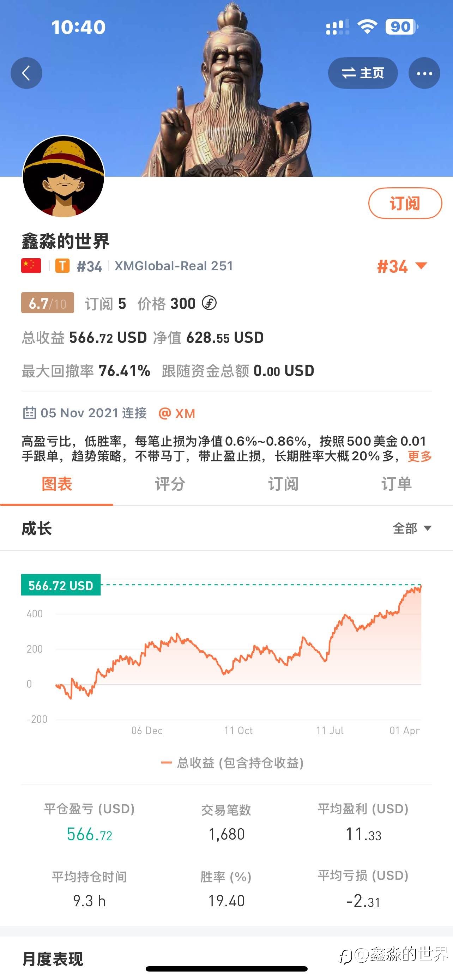Switch to the 主页 home view

tap(363, 73)
